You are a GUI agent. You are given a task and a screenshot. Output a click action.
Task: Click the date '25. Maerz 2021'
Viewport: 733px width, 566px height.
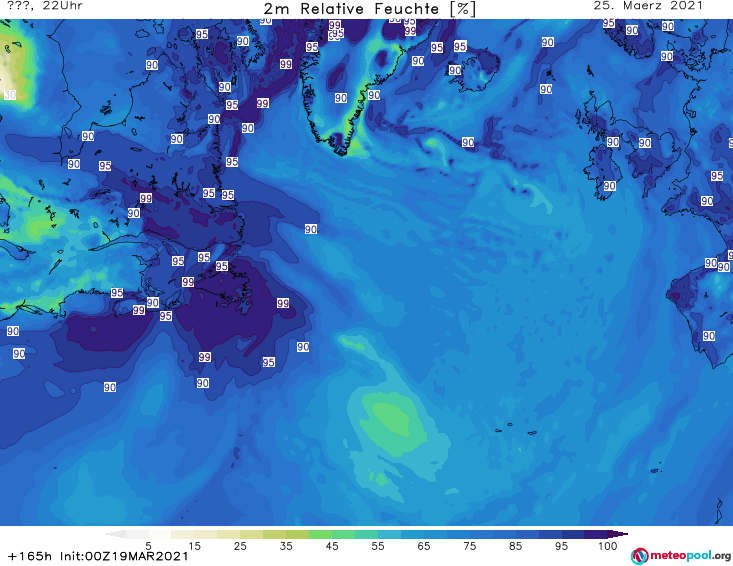point(647,6)
